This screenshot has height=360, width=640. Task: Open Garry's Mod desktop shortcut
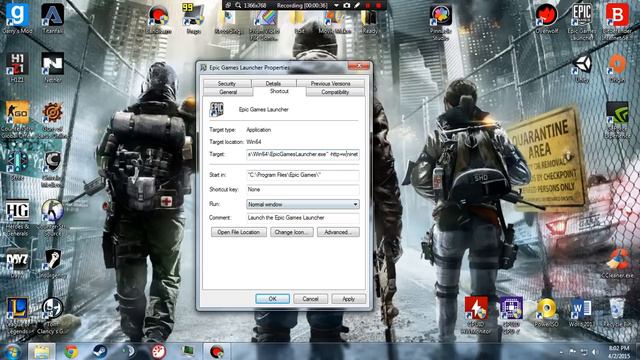click(x=17, y=18)
